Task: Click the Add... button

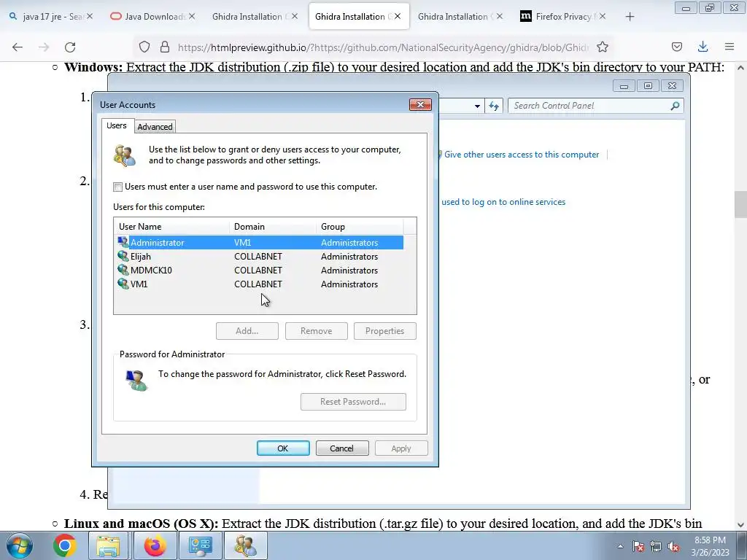Action: pos(247,331)
